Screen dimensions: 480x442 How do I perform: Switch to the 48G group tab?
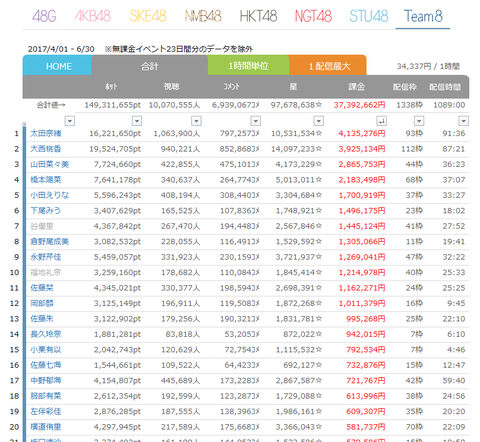[x=44, y=16]
